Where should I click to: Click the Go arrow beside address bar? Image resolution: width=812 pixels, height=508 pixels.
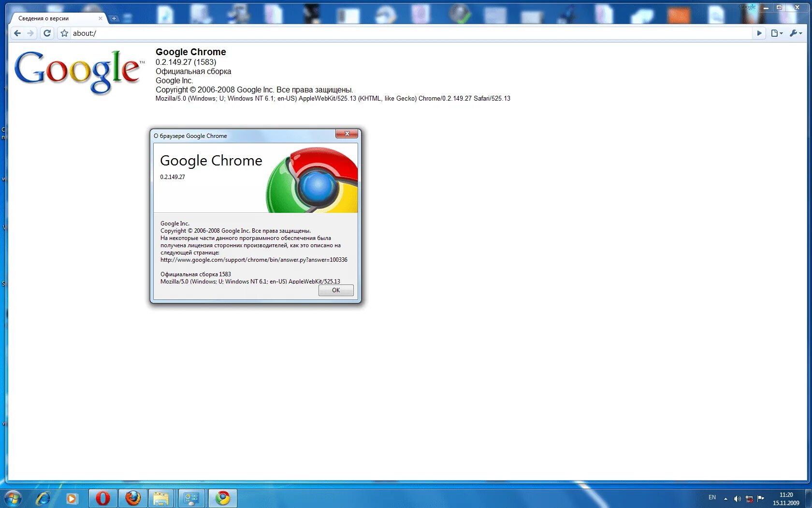pyautogui.click(x=759, y=33)
